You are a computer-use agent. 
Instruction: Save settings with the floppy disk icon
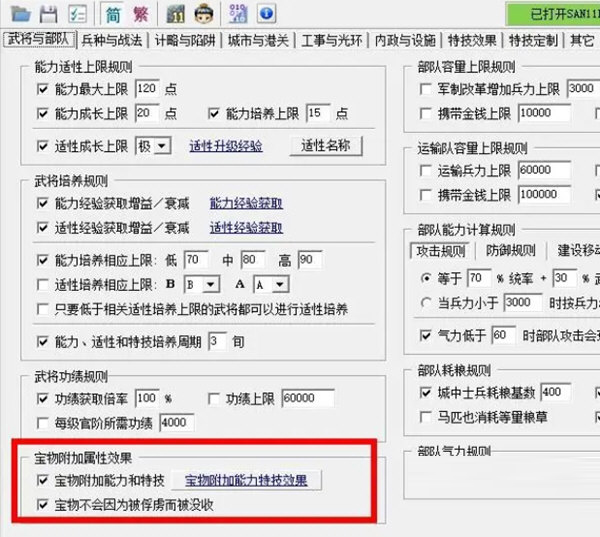coord(49,14)
